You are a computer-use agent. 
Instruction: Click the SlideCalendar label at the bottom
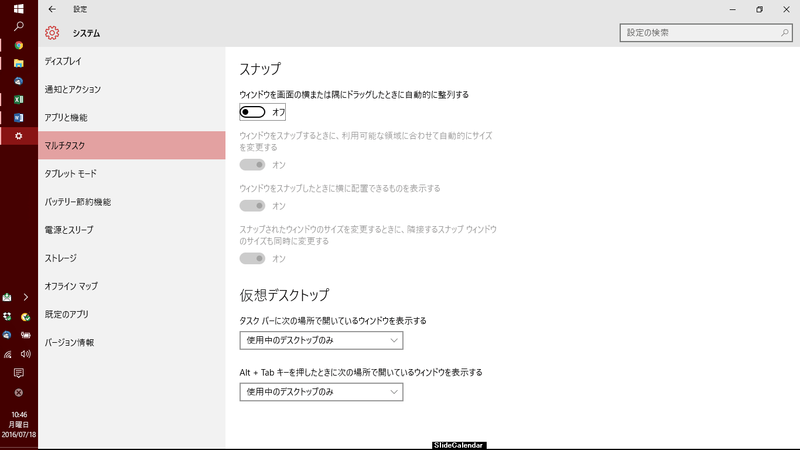pos(458,445)
